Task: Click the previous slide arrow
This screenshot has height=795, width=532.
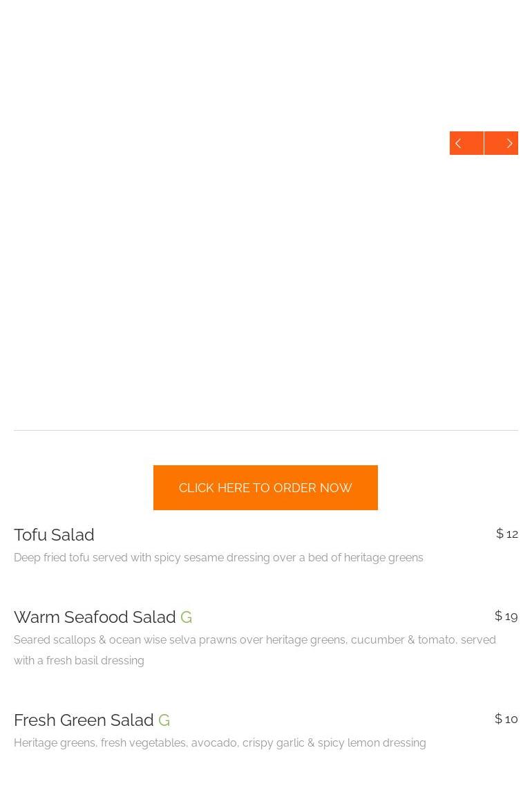Action: [x=466, y=143]
